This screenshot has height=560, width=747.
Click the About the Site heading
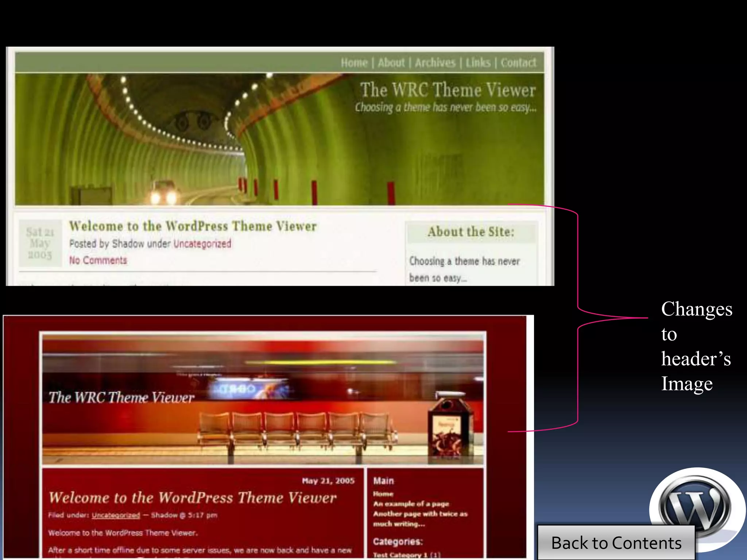click(471, 232)
